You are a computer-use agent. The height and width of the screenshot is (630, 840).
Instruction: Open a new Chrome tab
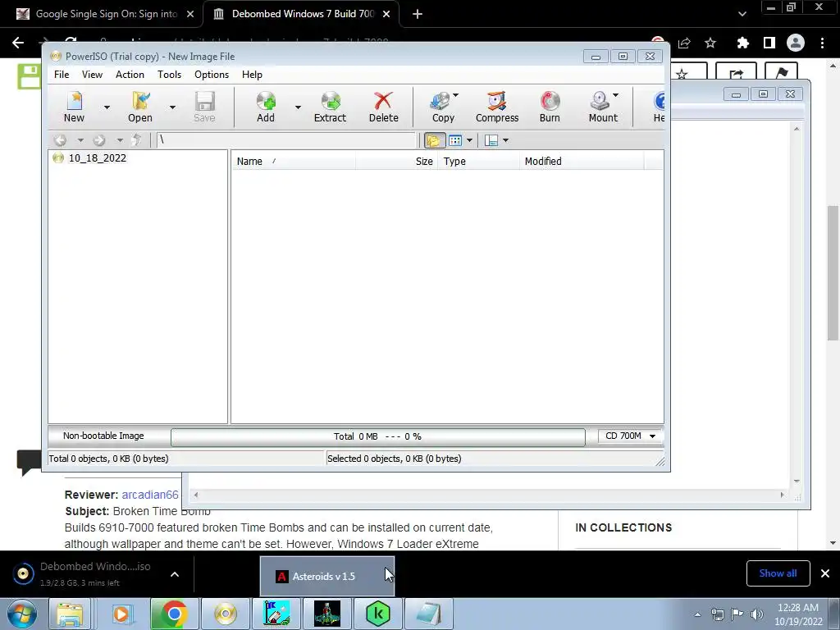tap(418, 14)
